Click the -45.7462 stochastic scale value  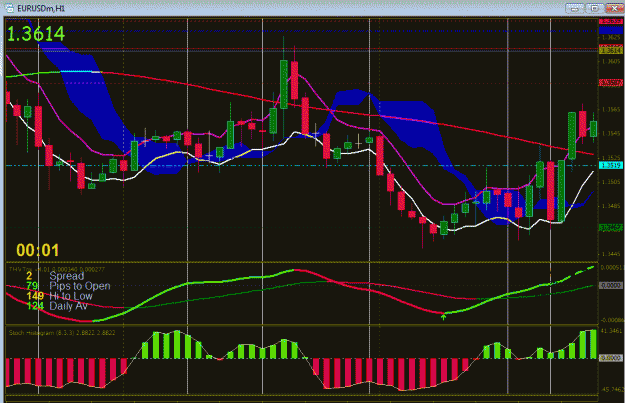point(611,389)
